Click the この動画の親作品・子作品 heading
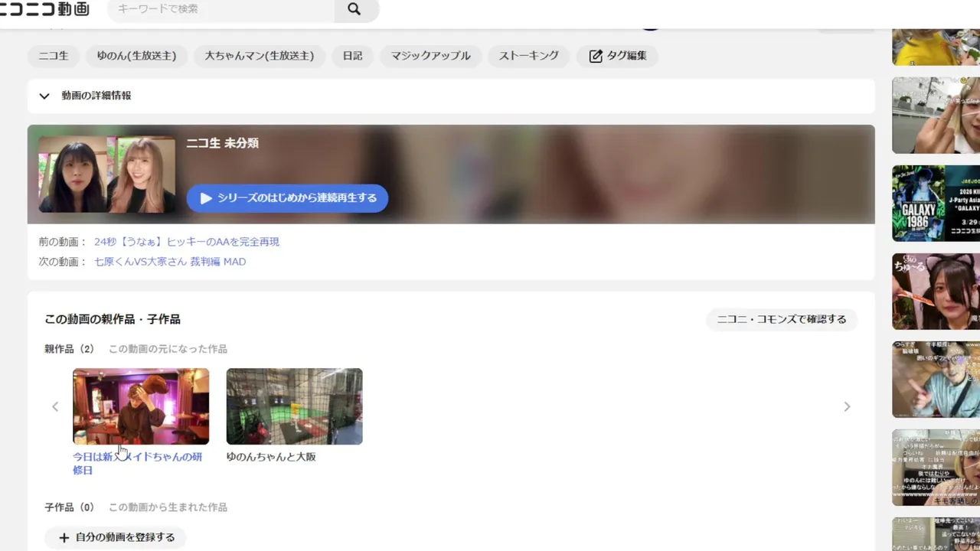Viewport: 980px width, 551px height. pyautogui.click(x=113, y=319)
